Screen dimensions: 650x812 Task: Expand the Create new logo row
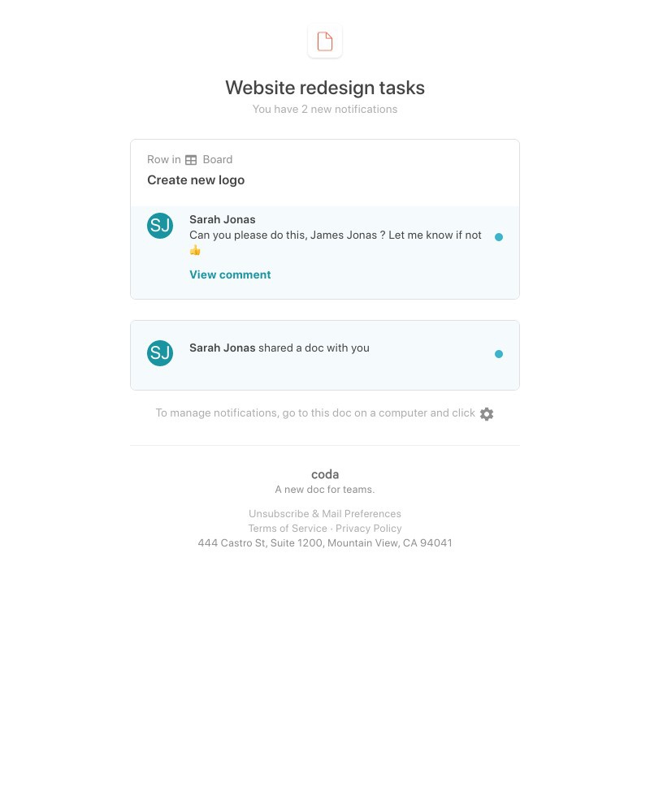pyautogui.click(x=196, y=179)
